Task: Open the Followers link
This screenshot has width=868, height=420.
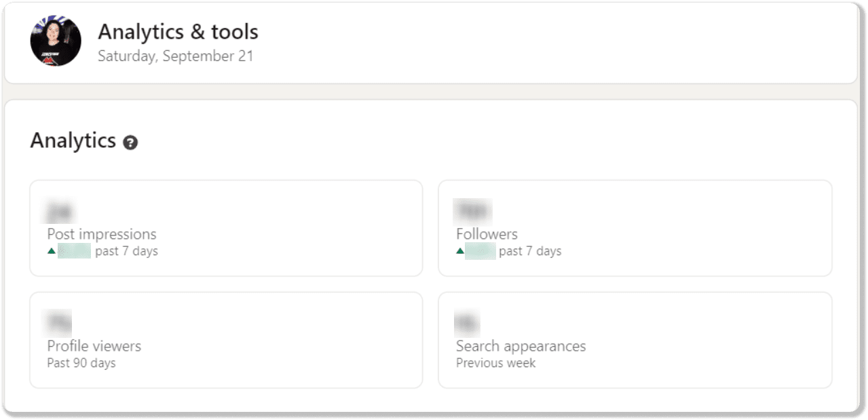Action: pyautogui.click(x=487, y=234)
